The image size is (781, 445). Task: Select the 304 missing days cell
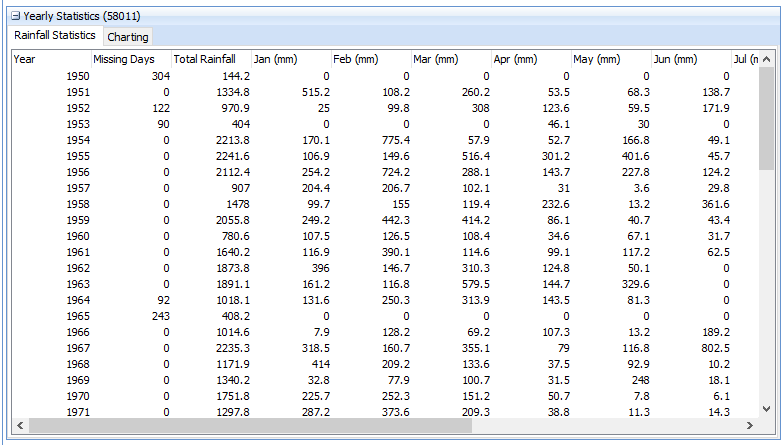[161, 76]
